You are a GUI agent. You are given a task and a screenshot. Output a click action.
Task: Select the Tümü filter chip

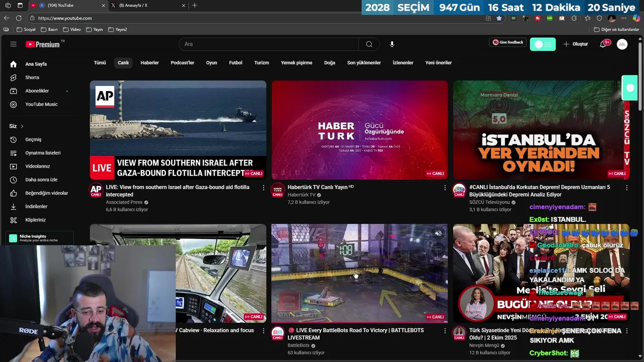[x=100, y=63]
